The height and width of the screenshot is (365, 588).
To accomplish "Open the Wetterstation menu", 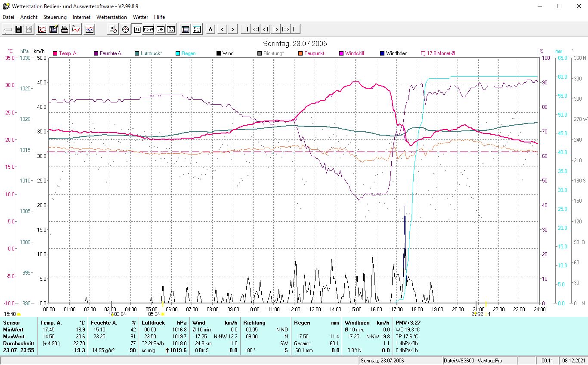I will coord(111,17).
